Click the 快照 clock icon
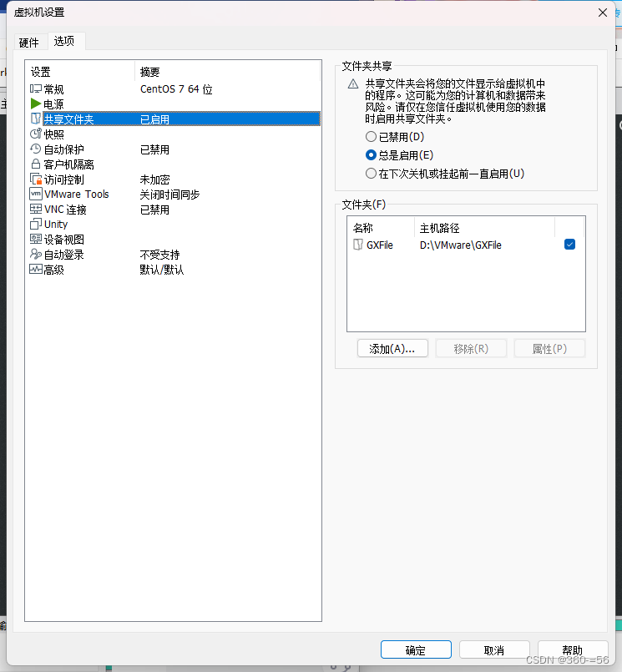This screenshot has width=622, height=672. coord(36,134)
